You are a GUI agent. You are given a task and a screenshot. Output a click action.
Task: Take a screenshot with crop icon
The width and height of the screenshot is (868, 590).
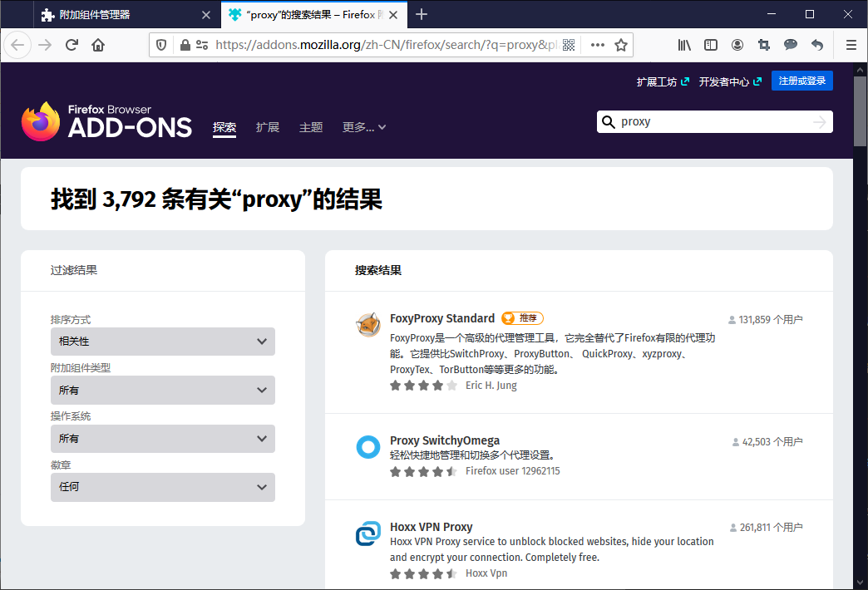(764, 45)
